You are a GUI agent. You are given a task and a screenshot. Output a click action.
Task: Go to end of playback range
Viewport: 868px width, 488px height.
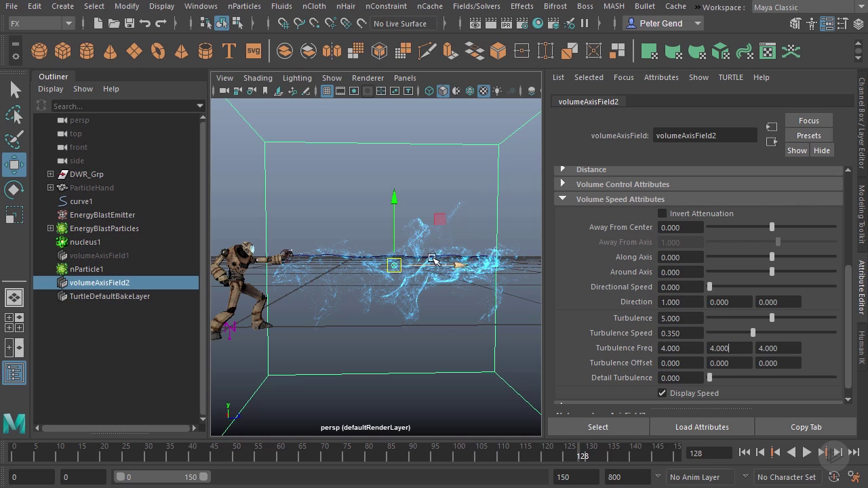click(x=854, y=452)
